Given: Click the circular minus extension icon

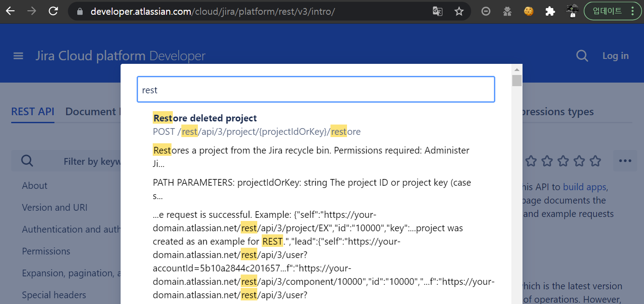Looking at the screenshot, I should coord(486,11).
